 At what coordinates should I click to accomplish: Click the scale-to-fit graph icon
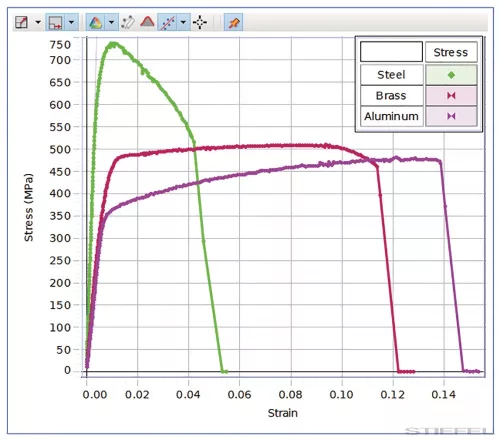pos(21,22)
